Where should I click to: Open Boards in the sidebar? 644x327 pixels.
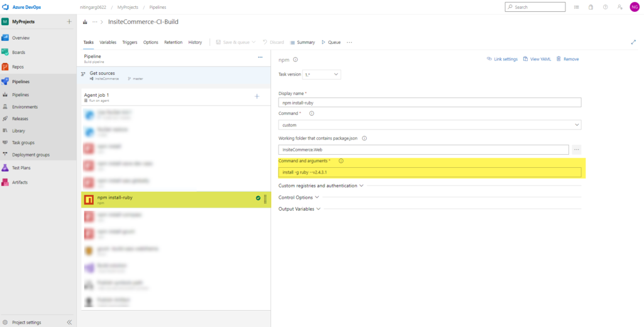click(18, 53)
